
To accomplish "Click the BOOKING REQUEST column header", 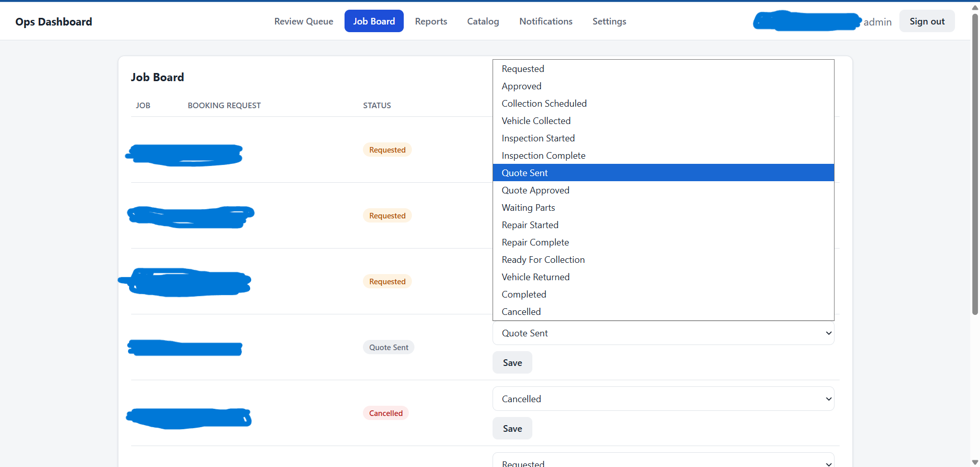I will tap(224, 106).
